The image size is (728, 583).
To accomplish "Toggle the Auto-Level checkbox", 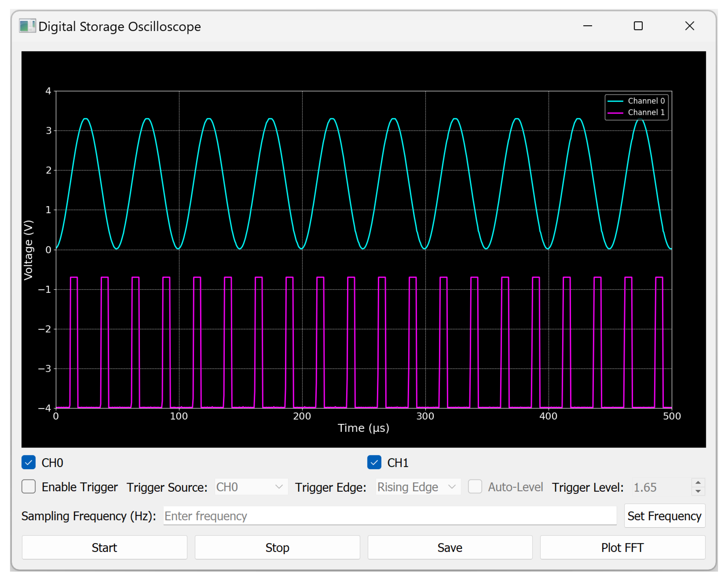I will 475,487.
